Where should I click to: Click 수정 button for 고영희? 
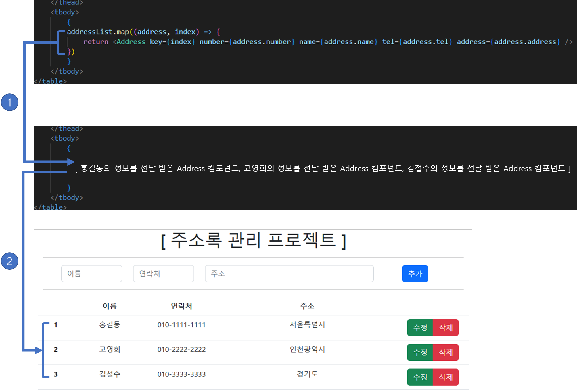[x=420, y=352]
